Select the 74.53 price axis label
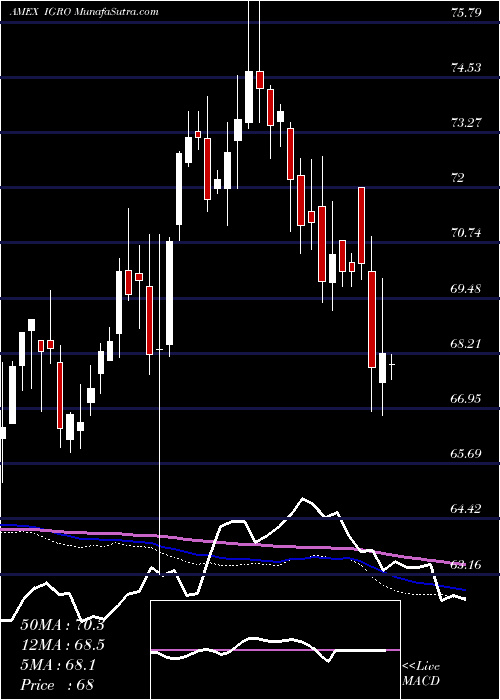The height and width of the screenshot is (700, 500). click(466, 68)
